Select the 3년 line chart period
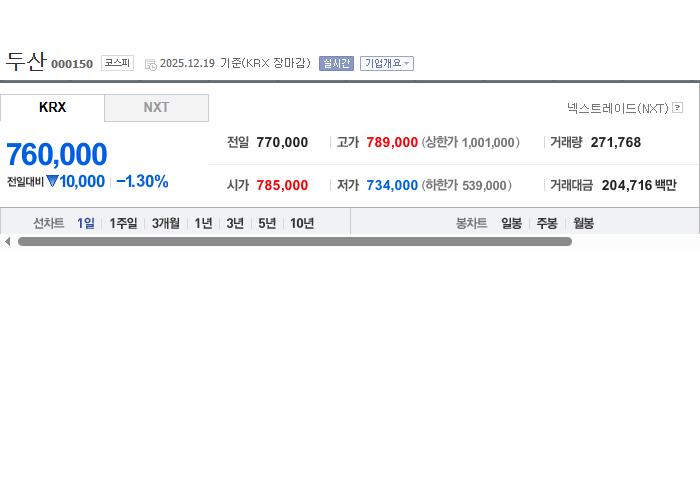The height and width of the screenshot is (490, 700). pos(235,223)
